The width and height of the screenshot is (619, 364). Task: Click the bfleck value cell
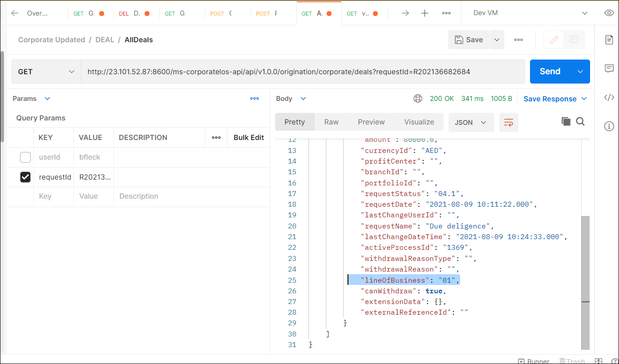[93, 157]
